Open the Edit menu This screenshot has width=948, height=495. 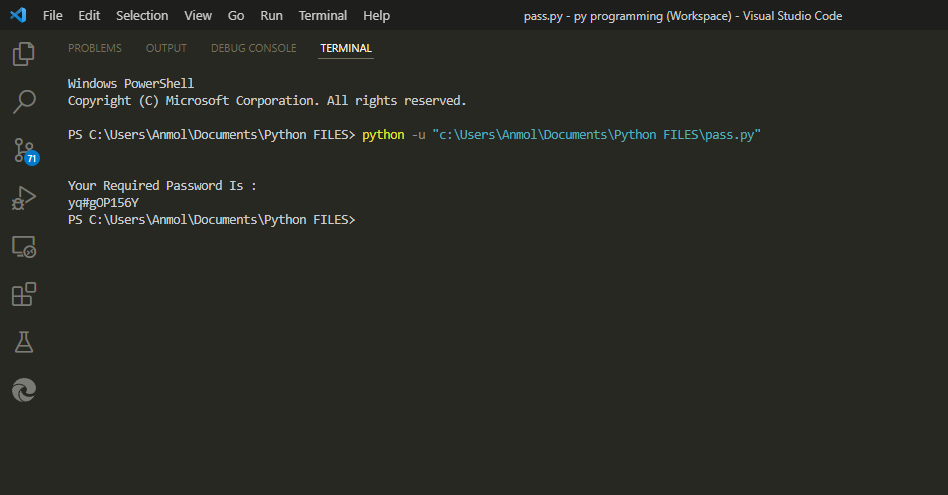pos(89,16)
